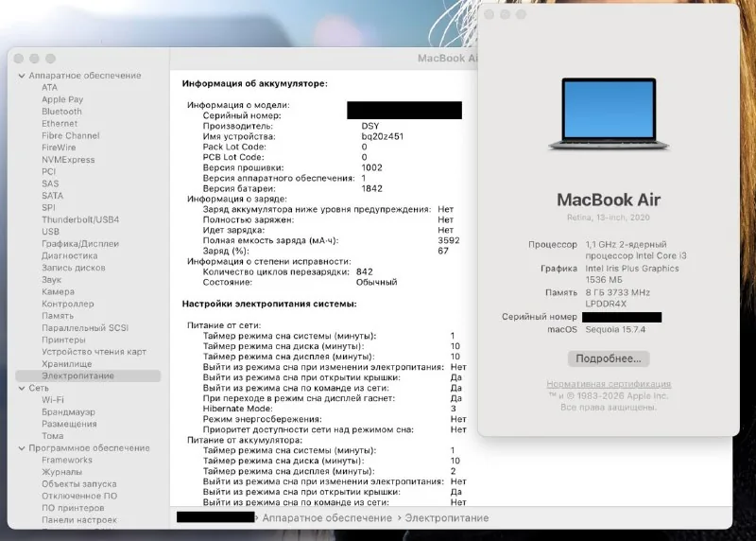Image resolution: width=756 pixels, height=541 pixels.
Task: Open the Bluetooth hardware entry
Action: pos(61,112)
